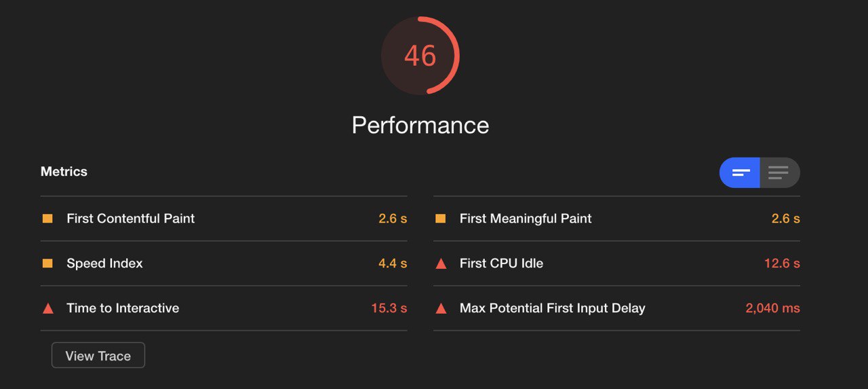Click the Metrics section heading

[64, 172]
